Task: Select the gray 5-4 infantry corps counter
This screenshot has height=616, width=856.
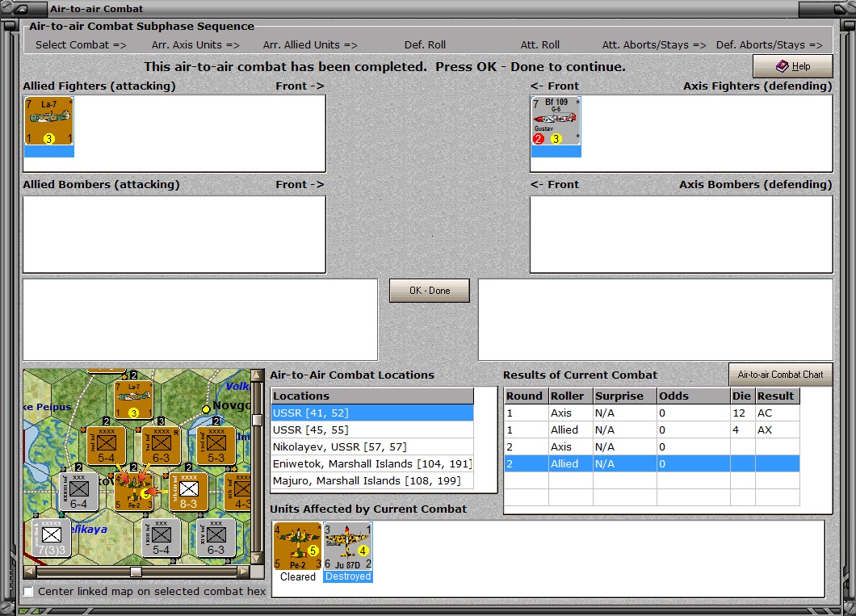Action: 162,538
